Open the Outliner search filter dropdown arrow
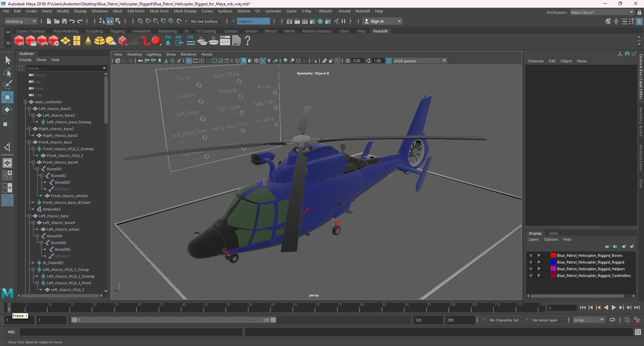The height and width of the screenshot is (346, 644). tap(104, 68)
